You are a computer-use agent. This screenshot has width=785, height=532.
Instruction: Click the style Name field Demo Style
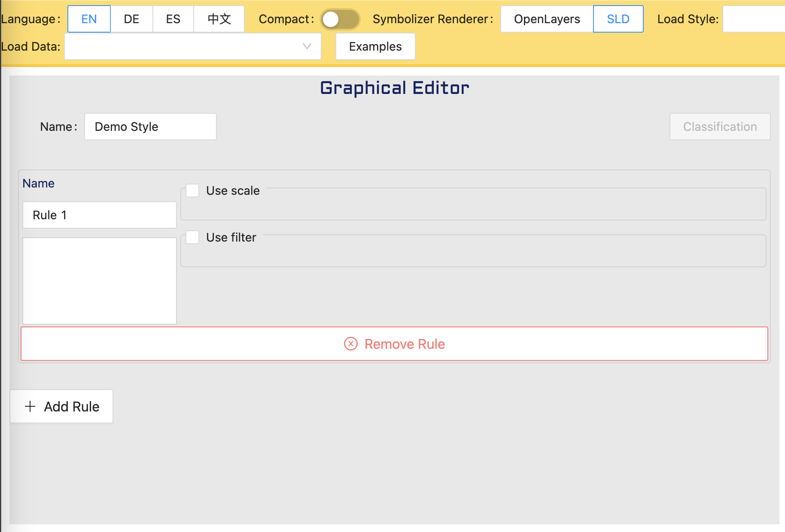150,127
